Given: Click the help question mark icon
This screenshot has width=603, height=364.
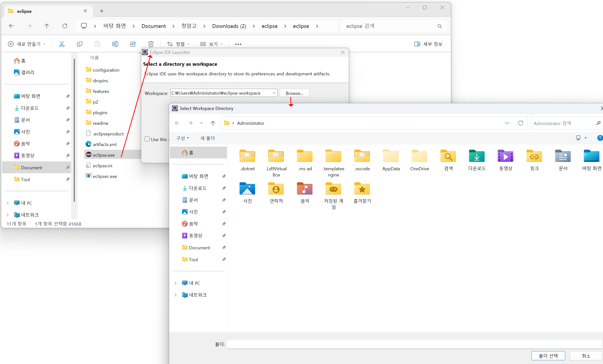Looking at the screenshot, I should pyautogui.click(x=600, y=138).
